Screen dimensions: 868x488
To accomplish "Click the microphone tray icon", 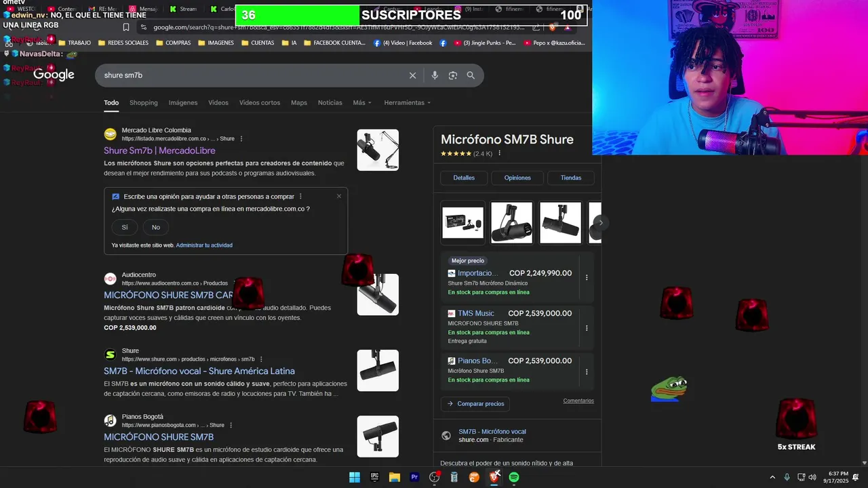I will (787, 477).
